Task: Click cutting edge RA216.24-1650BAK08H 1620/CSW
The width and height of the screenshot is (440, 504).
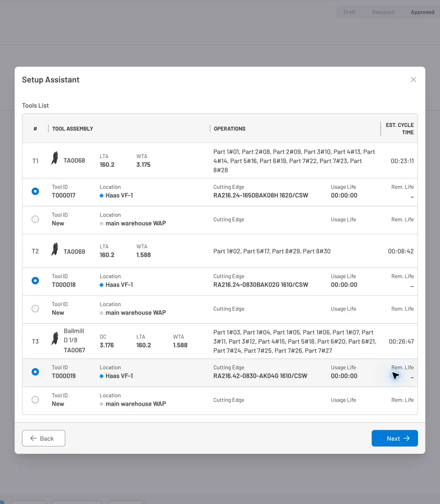Action: tap(261, 195)
